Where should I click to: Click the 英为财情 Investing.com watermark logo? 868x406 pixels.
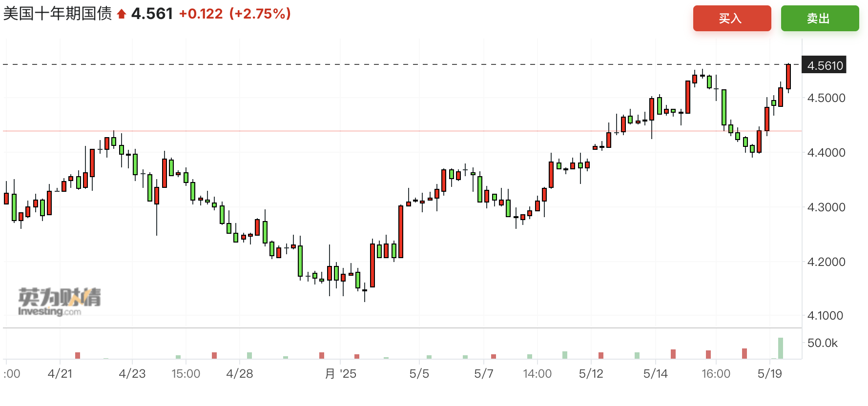60,302
